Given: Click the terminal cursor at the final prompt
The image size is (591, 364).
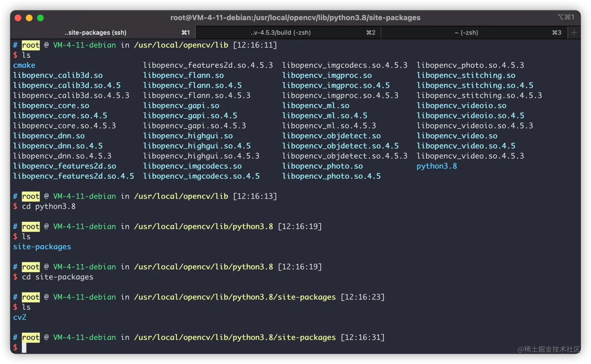Looking at the screenshot, I should click(24, 348).
